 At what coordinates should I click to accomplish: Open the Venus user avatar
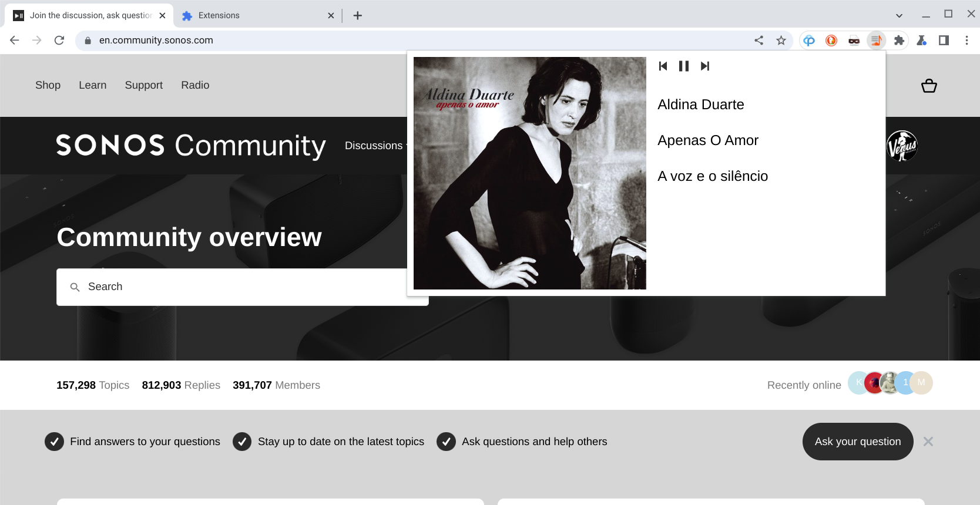click(902, 146)
